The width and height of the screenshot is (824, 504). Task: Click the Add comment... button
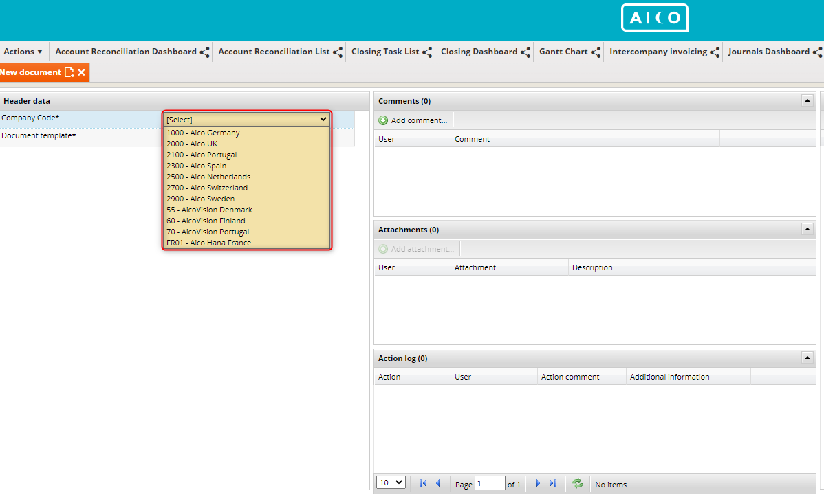[413, 120]
